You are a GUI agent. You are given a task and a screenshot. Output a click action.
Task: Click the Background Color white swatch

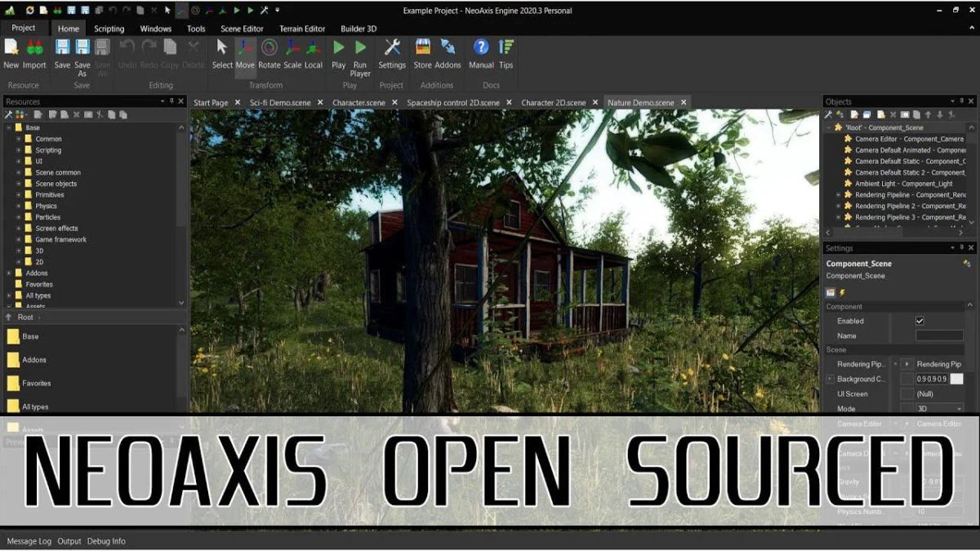pyautogui.click(x=956, y=379)
